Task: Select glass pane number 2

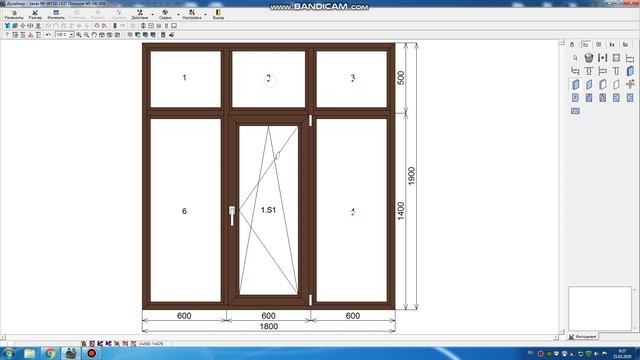Action: click(268, 78)
